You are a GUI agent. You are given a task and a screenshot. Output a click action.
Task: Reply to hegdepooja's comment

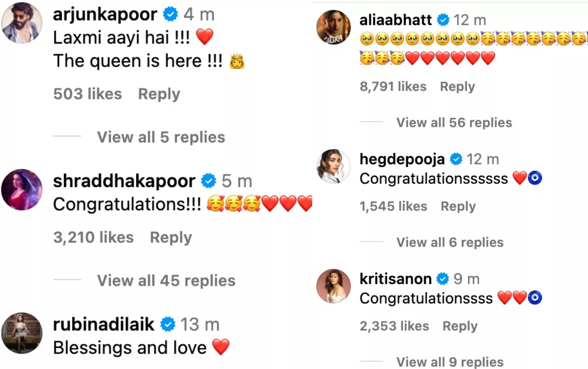tap(458, 207)
